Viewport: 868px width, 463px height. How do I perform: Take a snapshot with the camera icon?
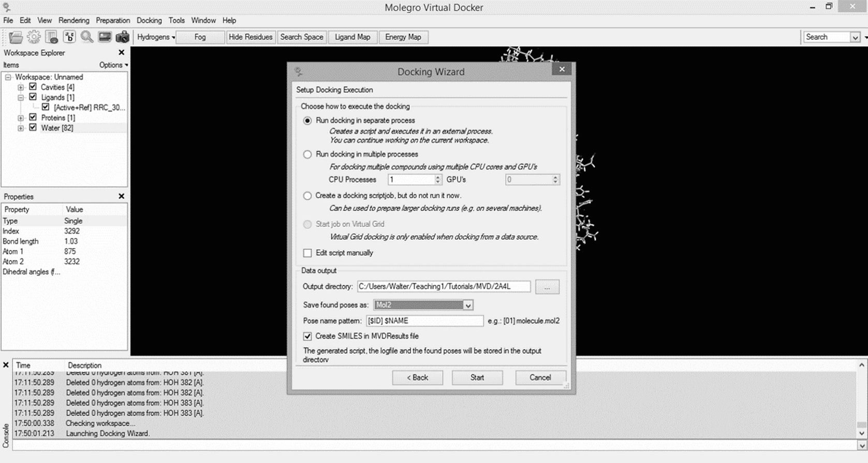point(123,37)
